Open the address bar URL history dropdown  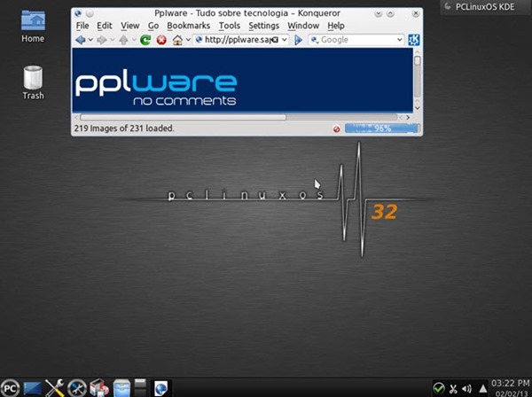point(285,40)
